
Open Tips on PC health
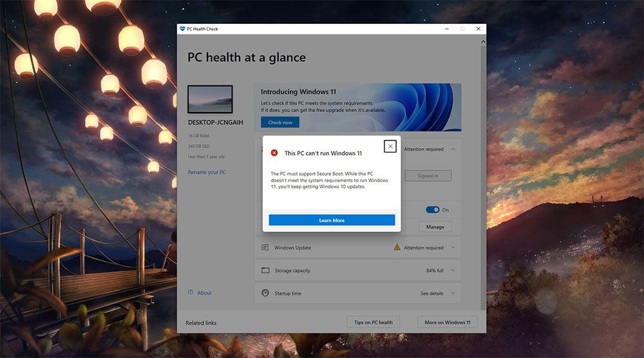pyautogui.click(x=374, y=323)
